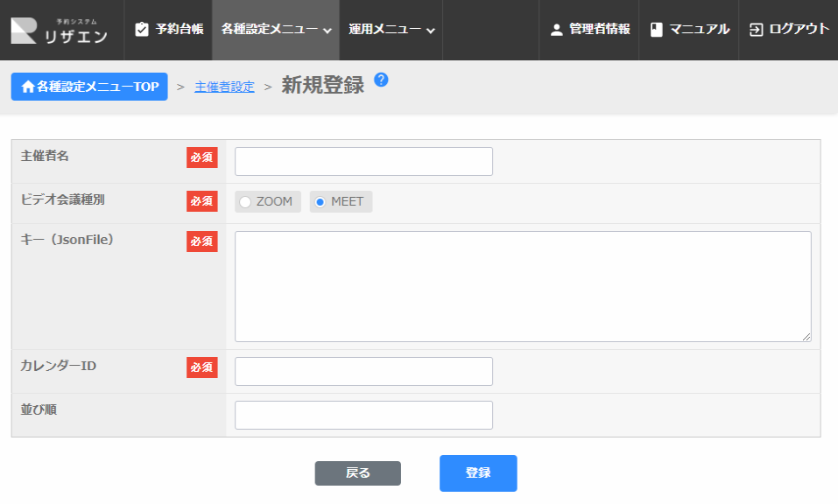Click the 予約台帳 clipboard icon
This screenshot has height=504, width=838.
pos(143,30)
